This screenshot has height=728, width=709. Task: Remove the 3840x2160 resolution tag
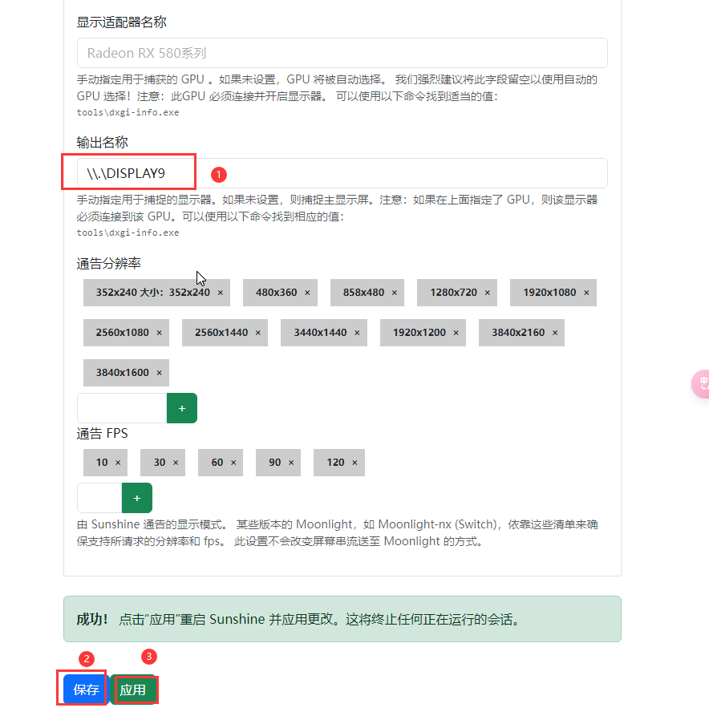555,333
